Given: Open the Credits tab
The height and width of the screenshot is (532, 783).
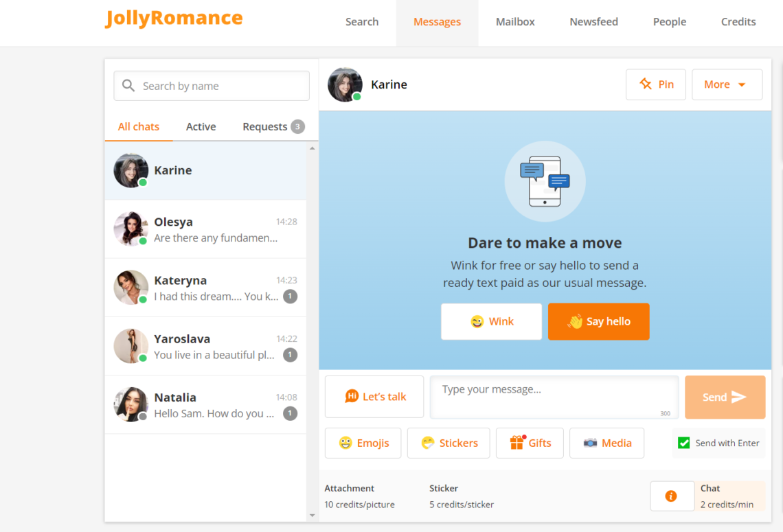Looking at the screenshot, I should pyautogui.click(x=738, y=22).
